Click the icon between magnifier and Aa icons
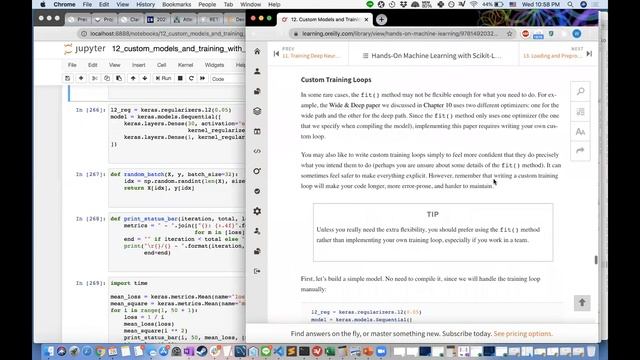The width and height of the screenshot is (640, 360). tap(580, 111)
